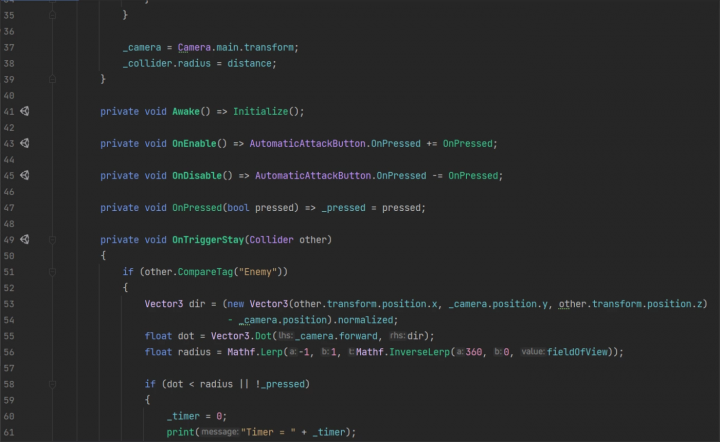
Task: Click the OnPressed method declaration on line 47
Action: tap(197, 207)
